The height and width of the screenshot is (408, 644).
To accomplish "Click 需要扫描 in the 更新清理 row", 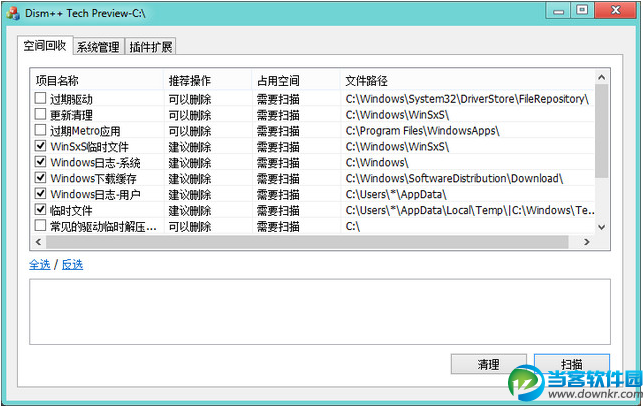I will 278,115.
